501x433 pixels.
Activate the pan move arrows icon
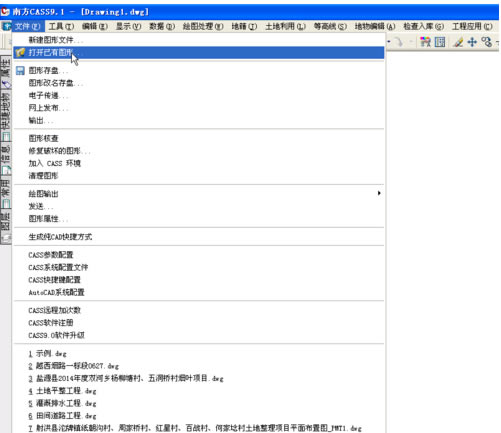[472, 42]
